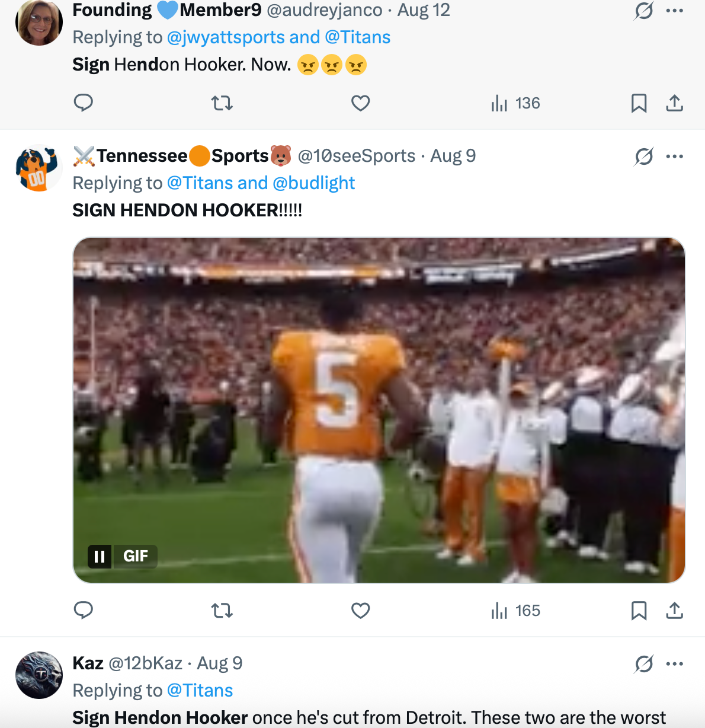Open the more options menu on 10seeSports' tweet
The width and height of the screenshot is (705, 728).
click(675, 155)
